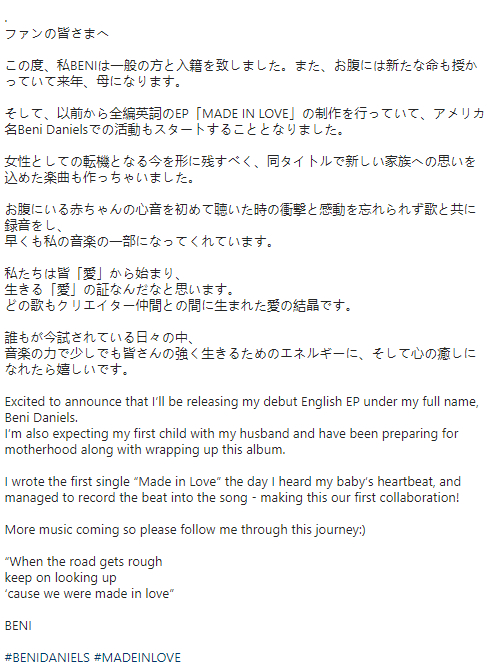The image size is (497, 670).
Task: Click the greeting line ファンの皆さまへ
Action: (57, 34)
